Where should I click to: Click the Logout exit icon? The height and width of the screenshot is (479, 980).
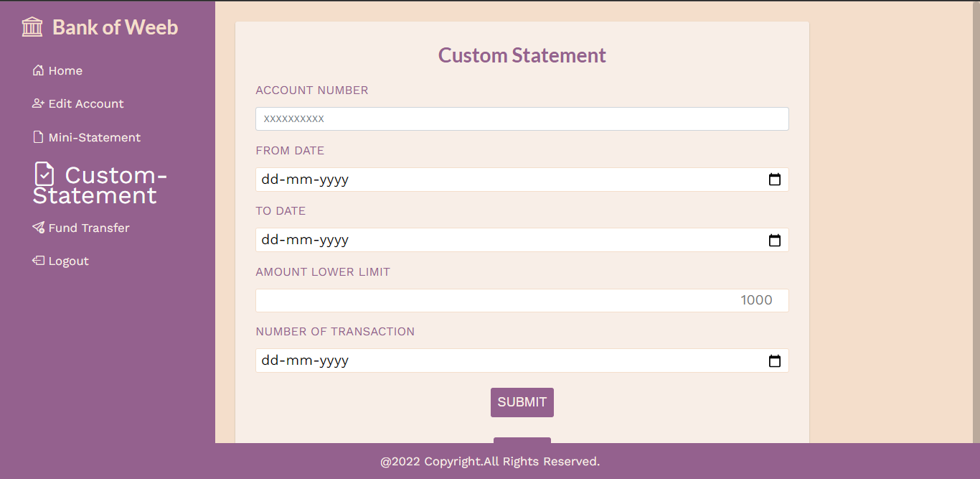38,260
